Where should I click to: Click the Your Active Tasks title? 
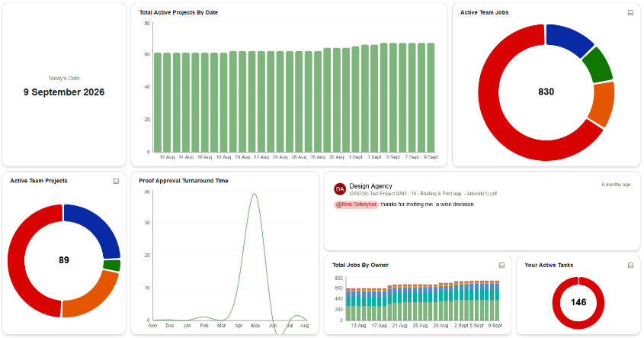click(549, 266)
